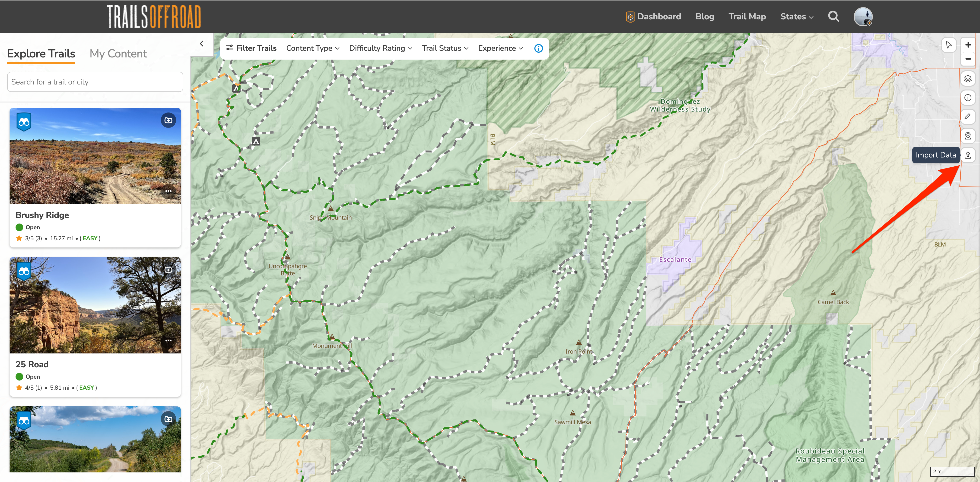Screen dimensions: 980x482
Task: Click the Camel Back map label
Action: 833,302
